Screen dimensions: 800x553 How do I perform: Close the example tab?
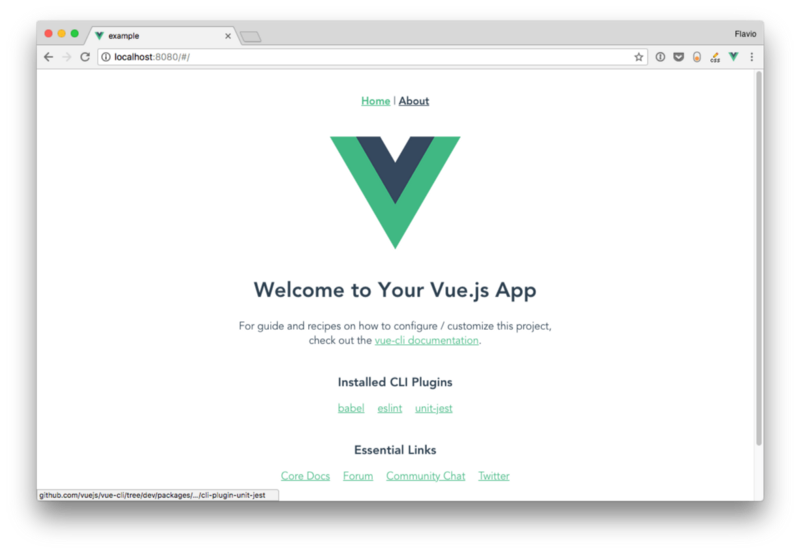coord(228,36)
